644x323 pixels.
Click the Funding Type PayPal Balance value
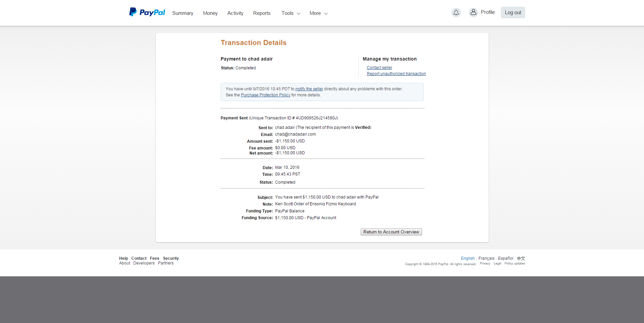290,211
